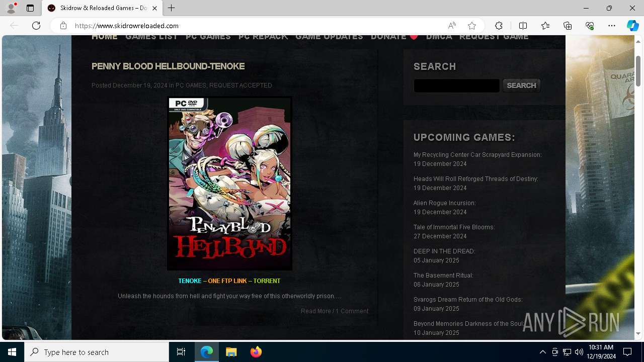
Task: Toggle split screen view
Action: click(523, 26)
